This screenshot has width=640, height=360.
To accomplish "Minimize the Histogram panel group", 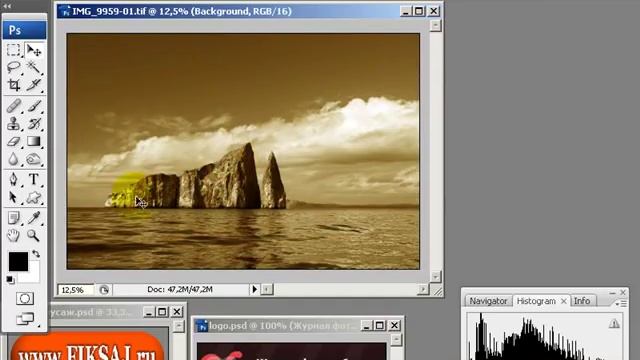I will (612, 293).
